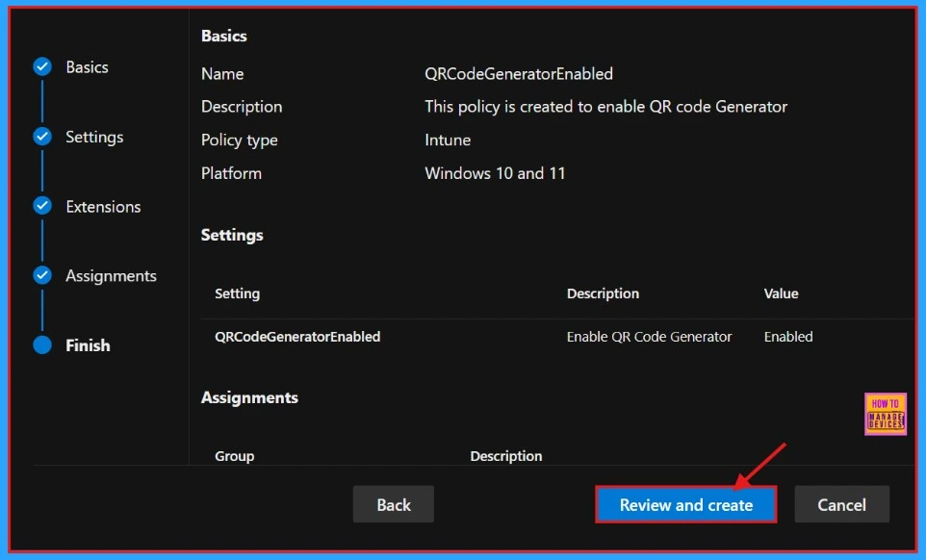Click the Name field label

pyautogui.click(x=222, y=74)
